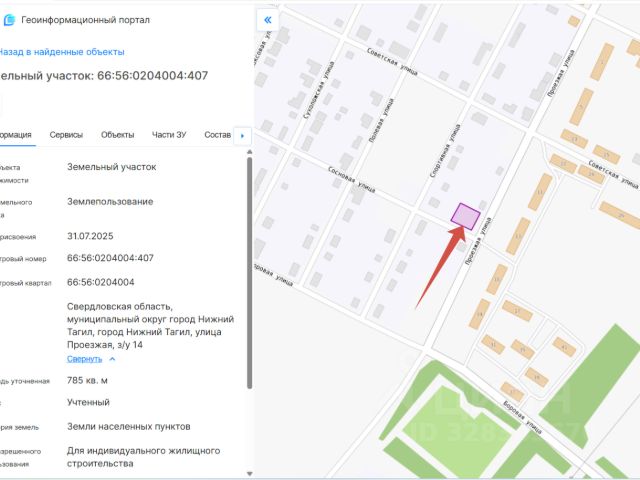Image resolution: width=640 pixels, height=480 pixels.
Task: Click scrollbar up arrow in info panel
Action: pyautogui.click(x=249, y=152)
